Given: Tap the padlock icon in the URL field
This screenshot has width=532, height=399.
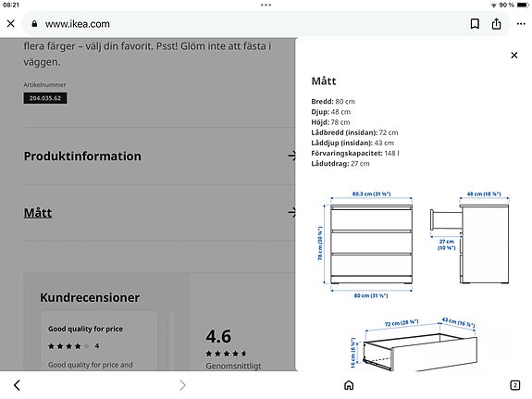Looking at the screenshot, I should click(34, 24).
